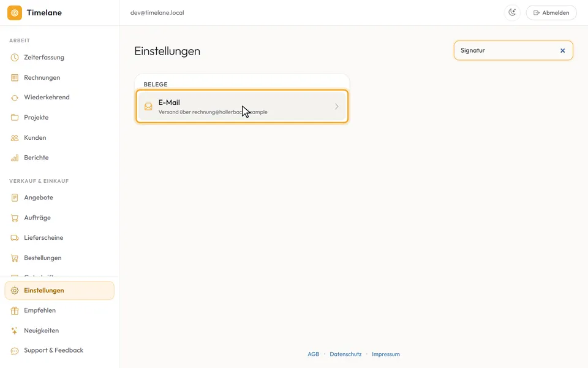
Task: Click the Einstellungen page heading
Action: 167,51
